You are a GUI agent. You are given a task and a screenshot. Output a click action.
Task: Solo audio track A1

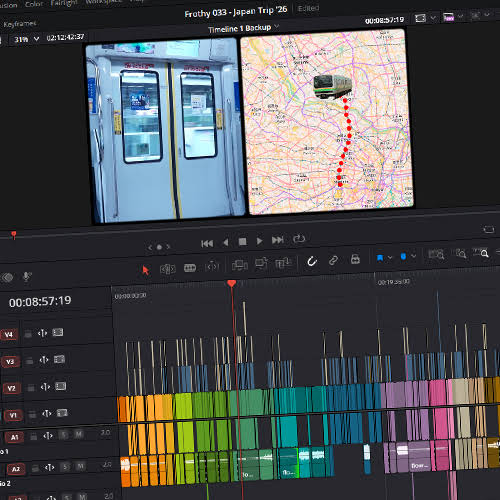64,435
